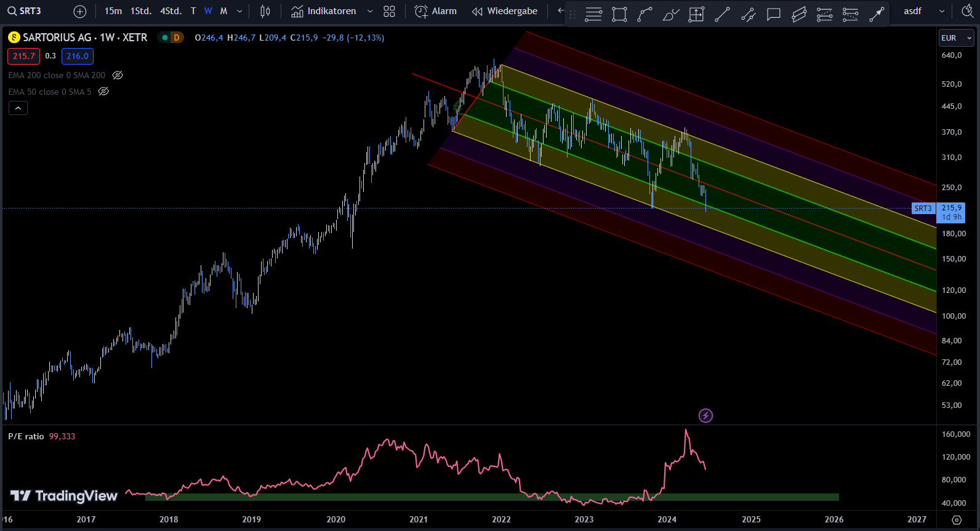Open quick search lightning magnifier icon
Screen dimensions: 980x531
[x=967, y=11]
